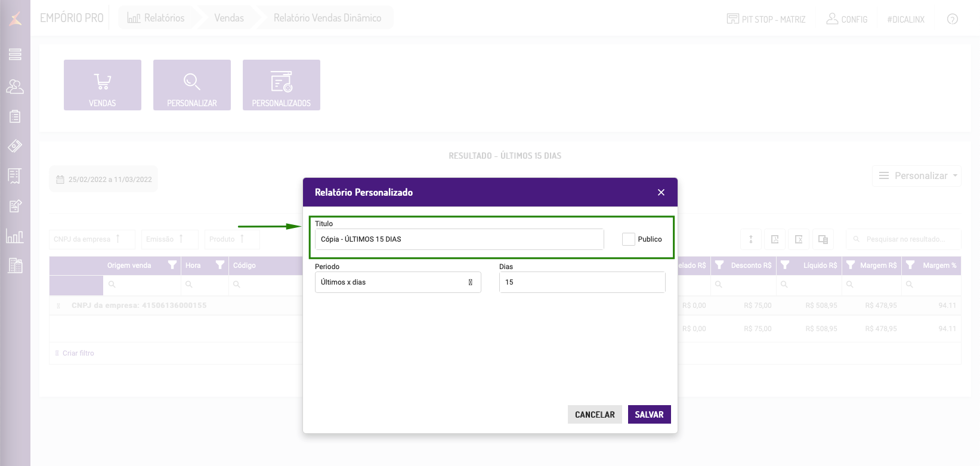Image resolution: width=980 pixels, height=466 pixels.
Task: Open the help question mark icon
Action: pyautogui.click(x=953, y=19)
